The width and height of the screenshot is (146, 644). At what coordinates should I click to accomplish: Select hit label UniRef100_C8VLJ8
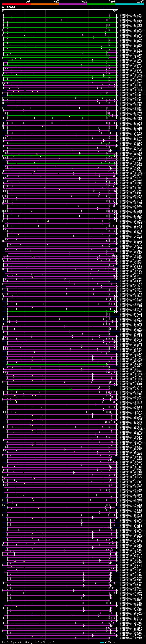pos(131,339)
